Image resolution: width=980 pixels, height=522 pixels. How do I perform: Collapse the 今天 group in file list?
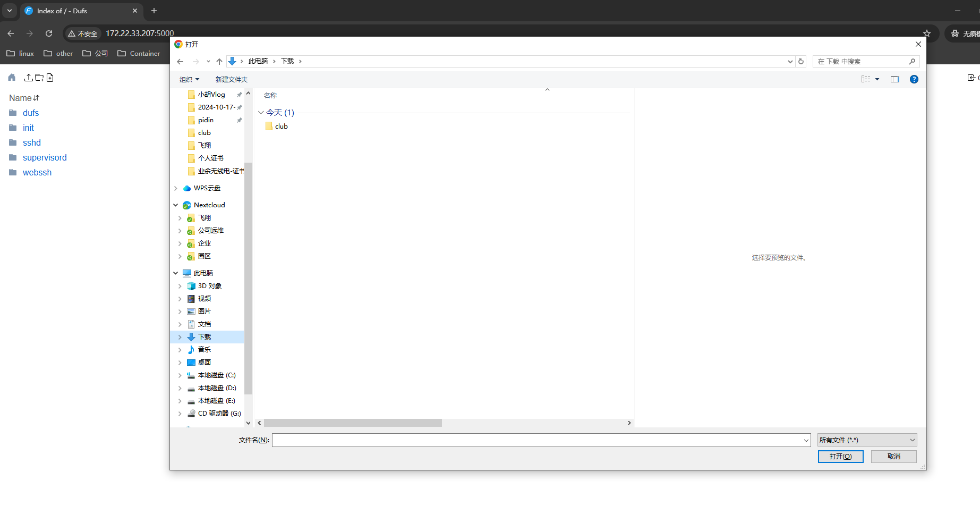click(261, 113)
